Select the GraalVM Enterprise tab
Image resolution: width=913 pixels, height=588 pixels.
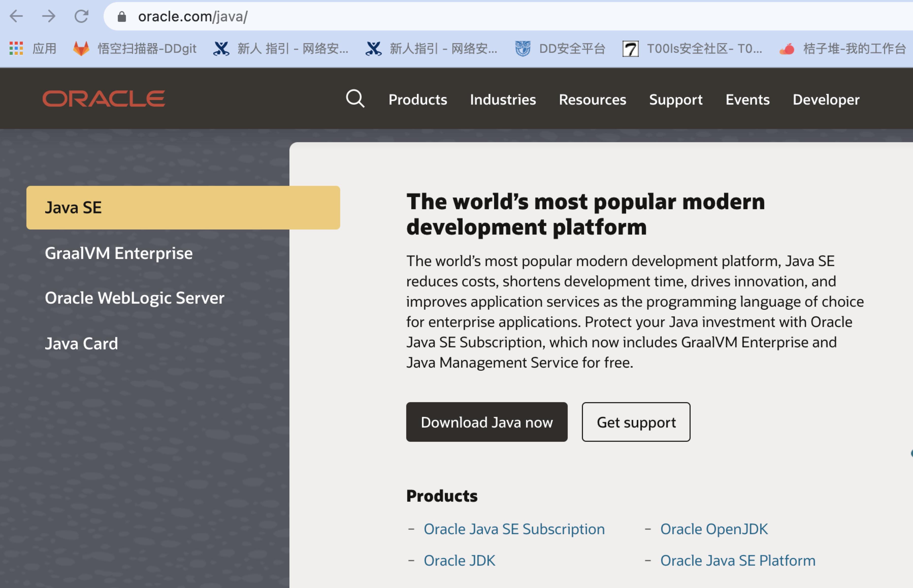click(x=119, y=253)
